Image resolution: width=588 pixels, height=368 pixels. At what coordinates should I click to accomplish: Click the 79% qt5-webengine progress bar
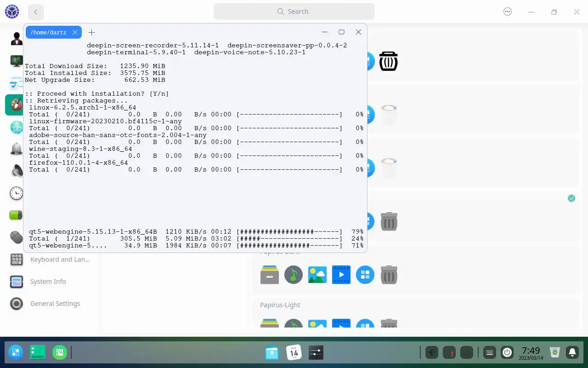[289, 232]
